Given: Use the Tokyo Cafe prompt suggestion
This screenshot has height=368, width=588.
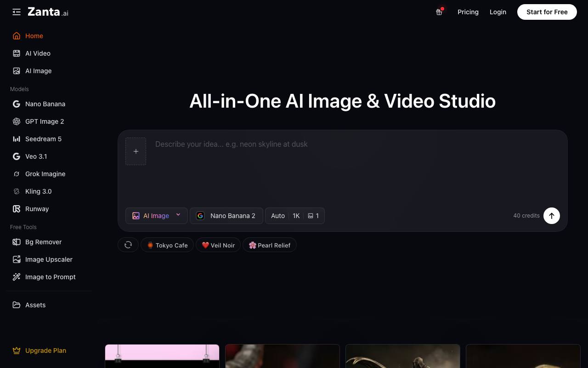Looking at the screenshot, I should [x=167, y=245].
